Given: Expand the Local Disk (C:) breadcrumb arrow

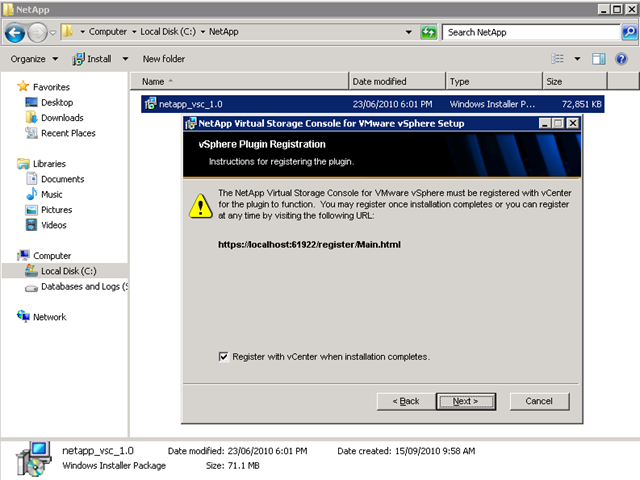Looking at the screenshot, I should click(x=134, y=32).
